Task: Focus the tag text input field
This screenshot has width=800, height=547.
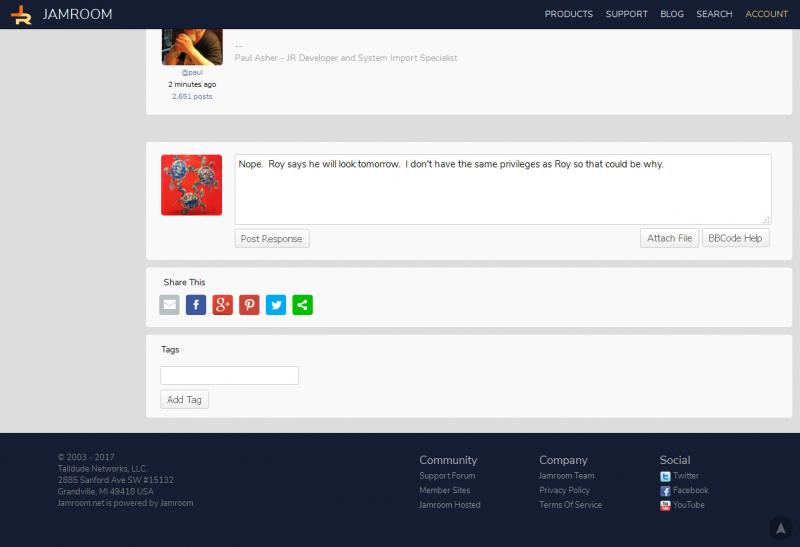Action: (229, 376)
